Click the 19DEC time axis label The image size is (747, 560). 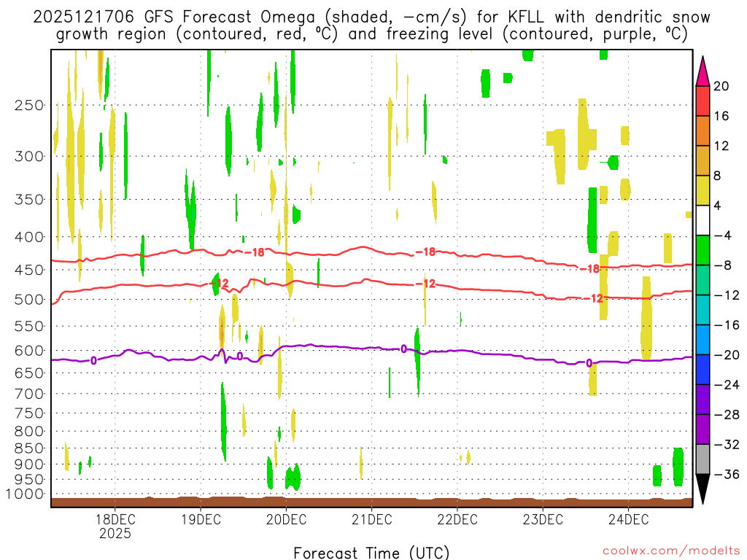(x=201, y=519)
